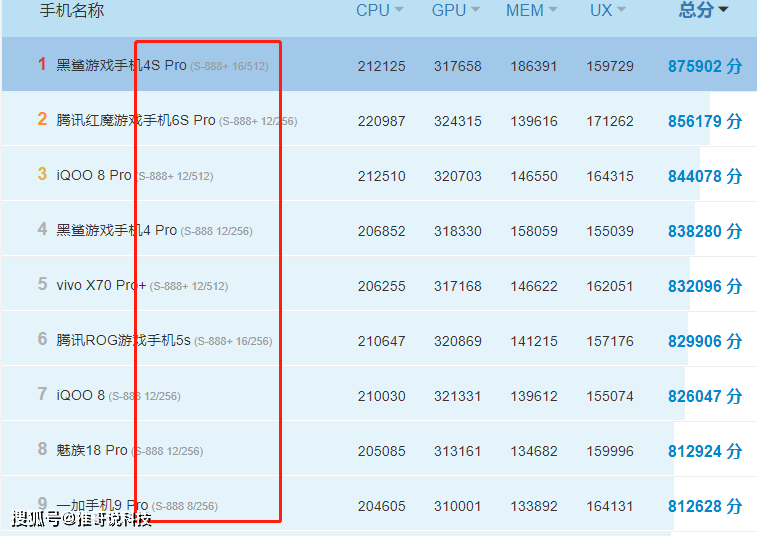Viewport: 757px width, 536px height.
Task: Select total score 829906 分
Action: (x=705, y=341)
